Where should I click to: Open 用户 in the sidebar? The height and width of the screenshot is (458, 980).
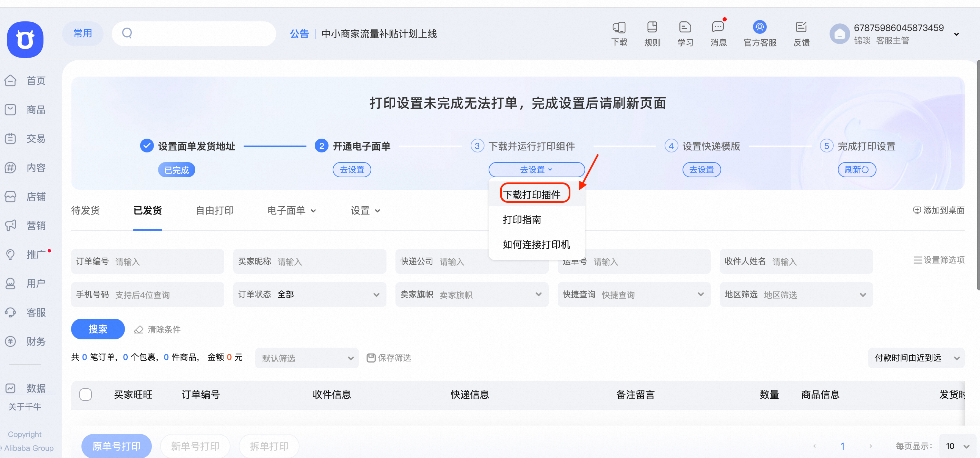(x=25, y=283)
